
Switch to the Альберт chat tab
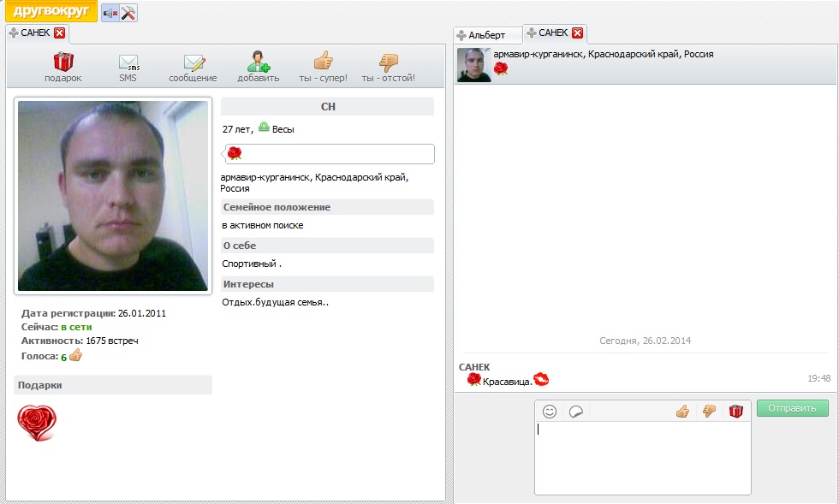coord(487,35)
